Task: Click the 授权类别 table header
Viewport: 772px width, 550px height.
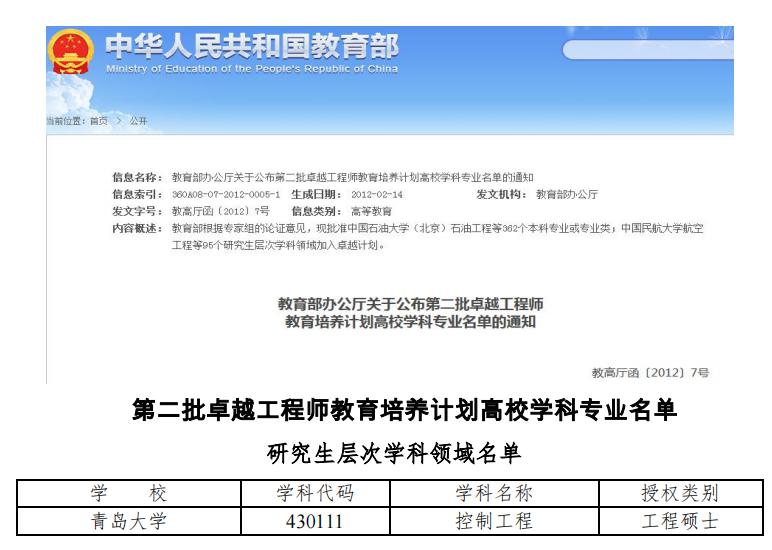Action: pyautogui.click(x=680, y=493)
